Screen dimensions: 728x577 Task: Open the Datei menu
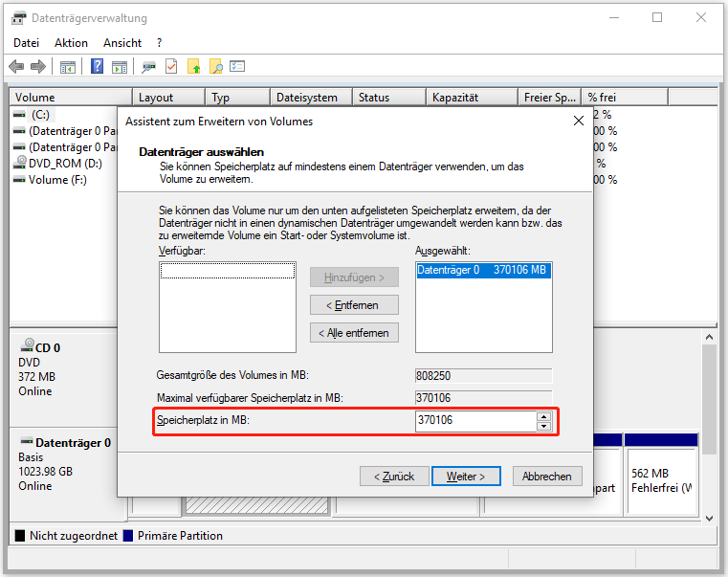point(26,43)
